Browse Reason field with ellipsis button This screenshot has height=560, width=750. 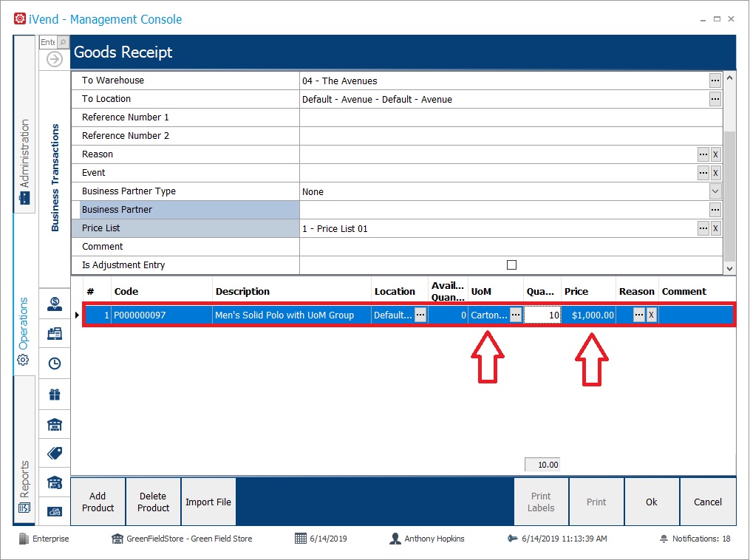click(703, 154)
